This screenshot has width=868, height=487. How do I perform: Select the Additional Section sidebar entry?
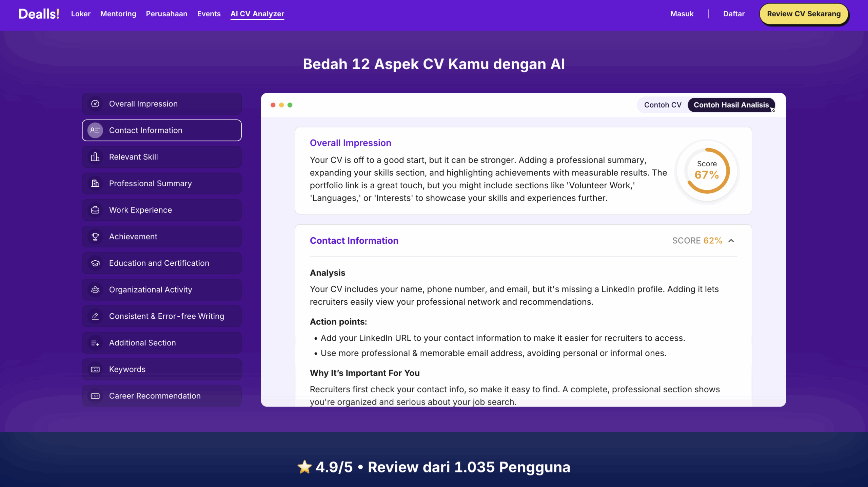[x=142, y=342]
